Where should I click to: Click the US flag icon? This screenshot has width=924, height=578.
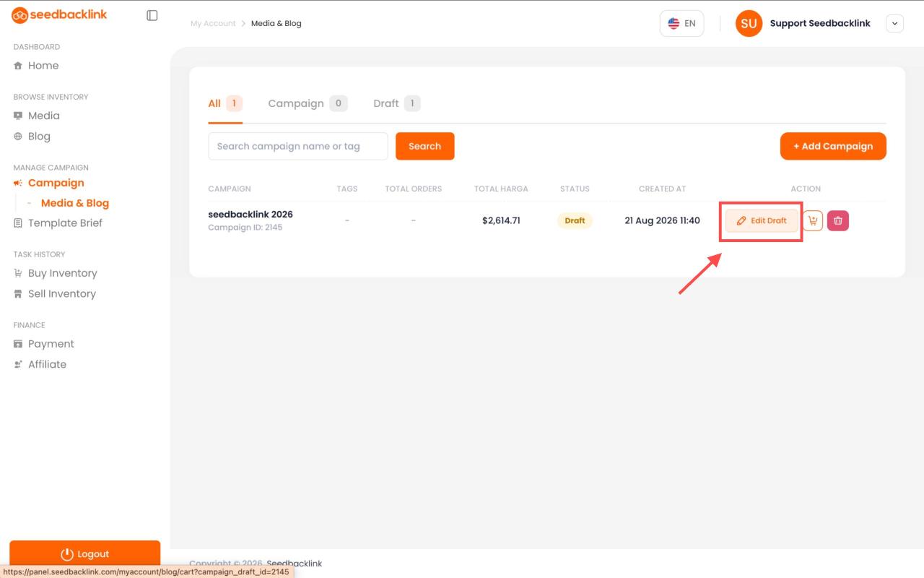point(674,23)
